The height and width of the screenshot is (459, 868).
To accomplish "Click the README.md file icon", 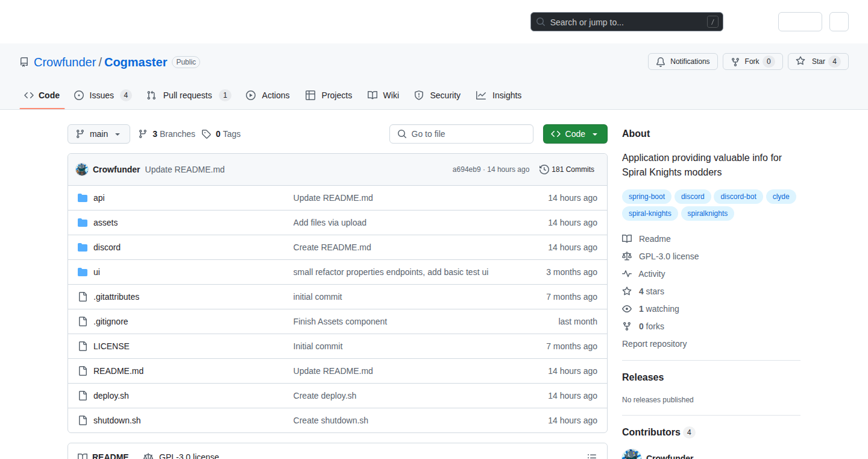I will point(83,371).
